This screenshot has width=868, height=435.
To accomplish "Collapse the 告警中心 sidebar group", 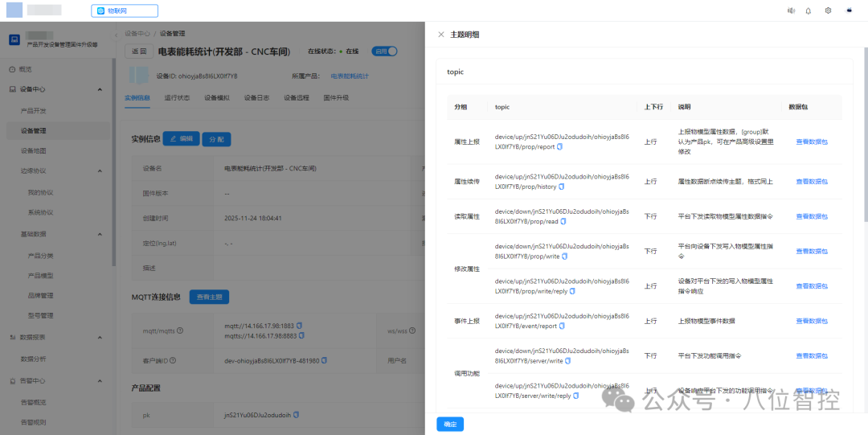I will click(100, 380).
